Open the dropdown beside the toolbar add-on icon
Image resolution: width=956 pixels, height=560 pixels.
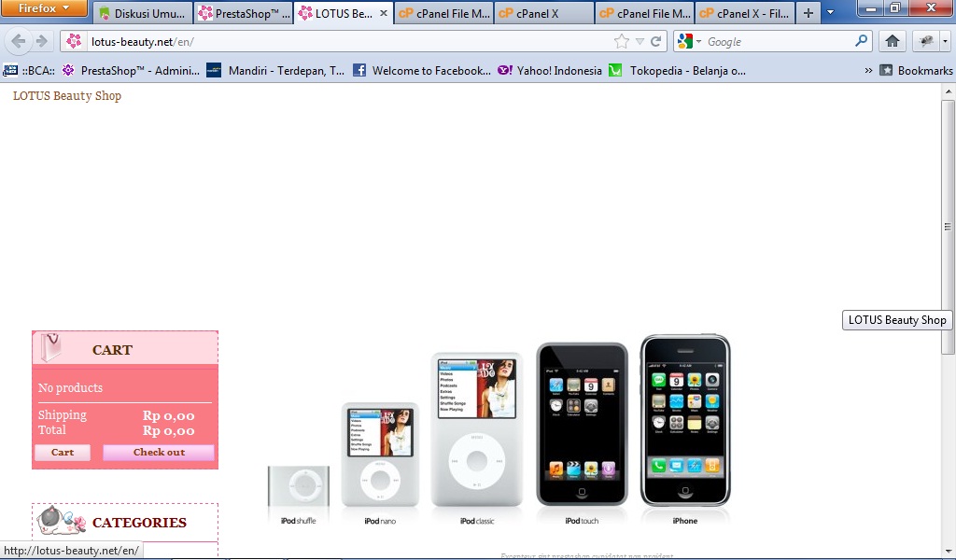coord(945,41)
